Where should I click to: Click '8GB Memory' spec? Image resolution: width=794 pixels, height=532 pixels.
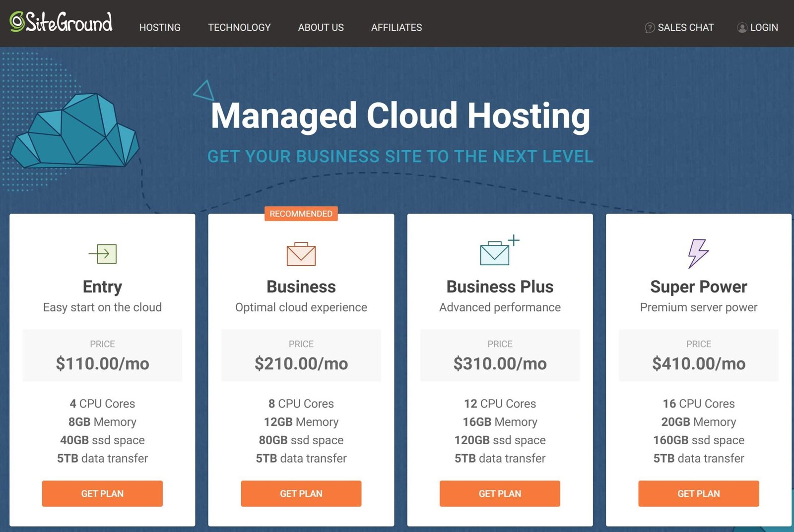(102, 422)
